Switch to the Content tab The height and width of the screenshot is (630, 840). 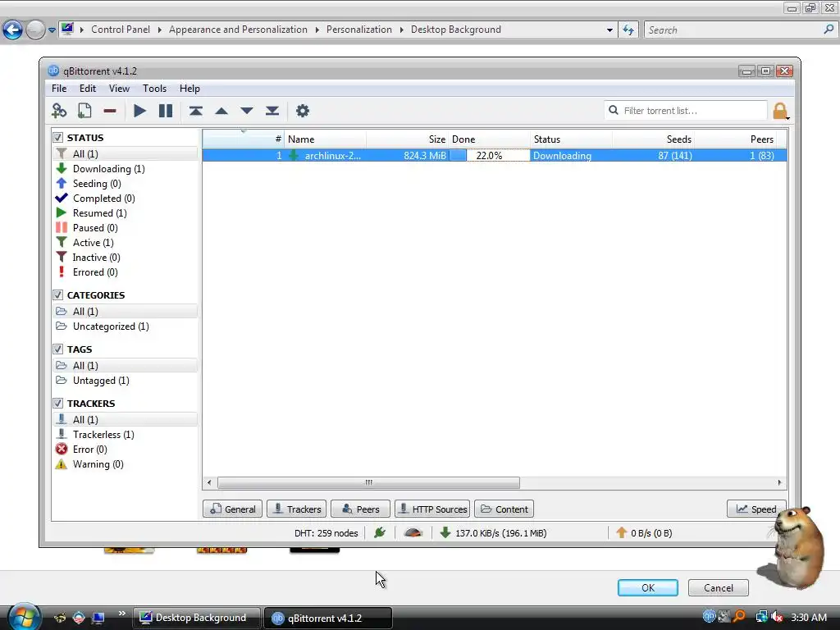click(504, 509)
